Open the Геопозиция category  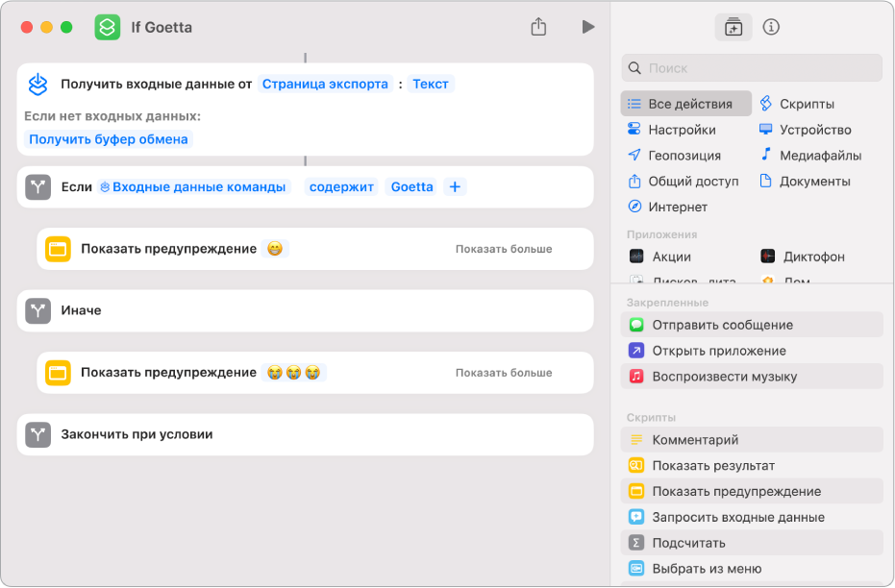pyautogui.click(x=684, y=155)
